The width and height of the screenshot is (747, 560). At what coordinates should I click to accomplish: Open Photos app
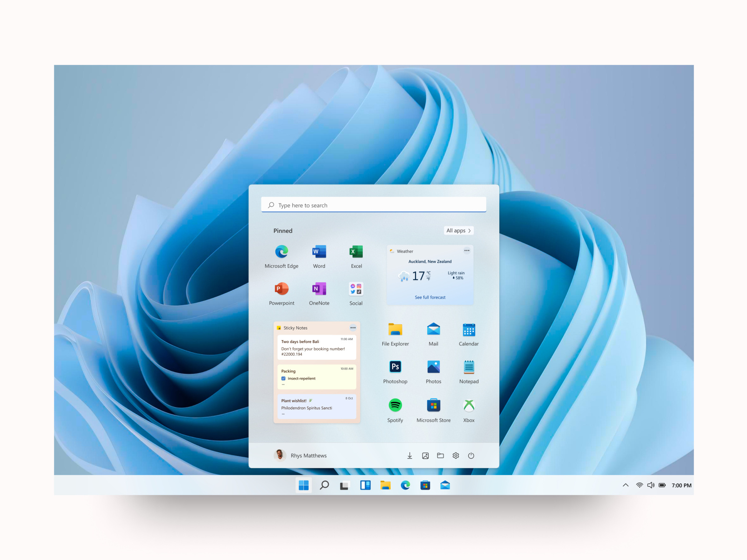click(433, 372)
